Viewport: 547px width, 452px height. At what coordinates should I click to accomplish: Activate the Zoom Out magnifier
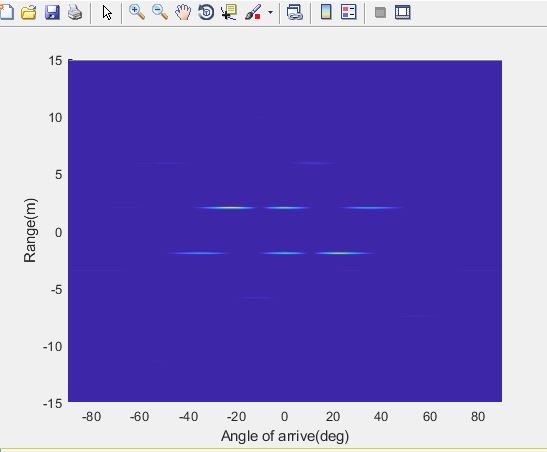click(x=160, y=12)
